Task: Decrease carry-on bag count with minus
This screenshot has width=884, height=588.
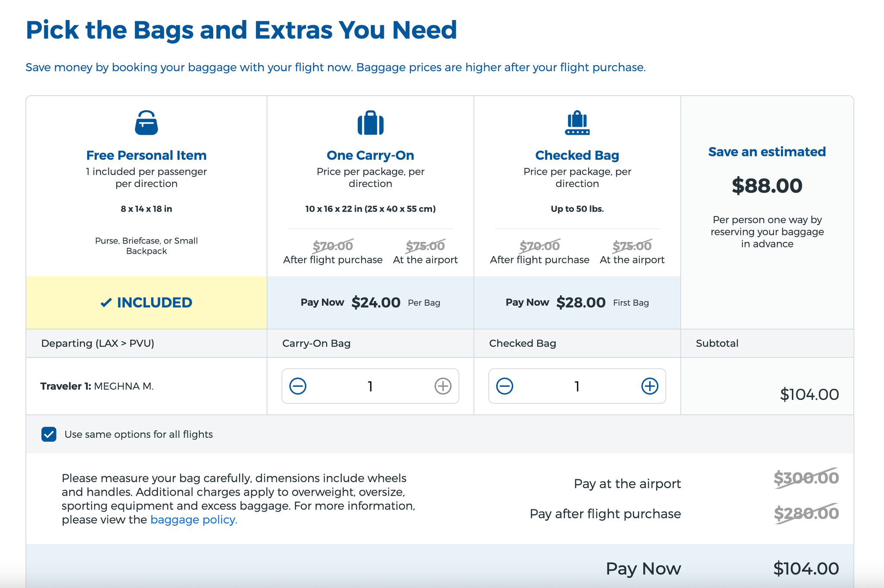Action: (298, 386)
